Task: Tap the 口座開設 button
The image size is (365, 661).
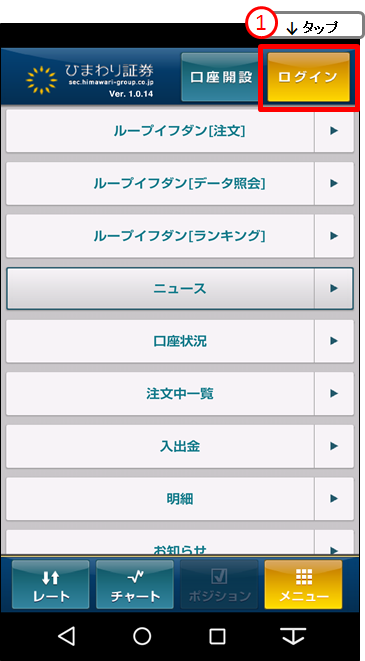Action: tap(221, 77)
